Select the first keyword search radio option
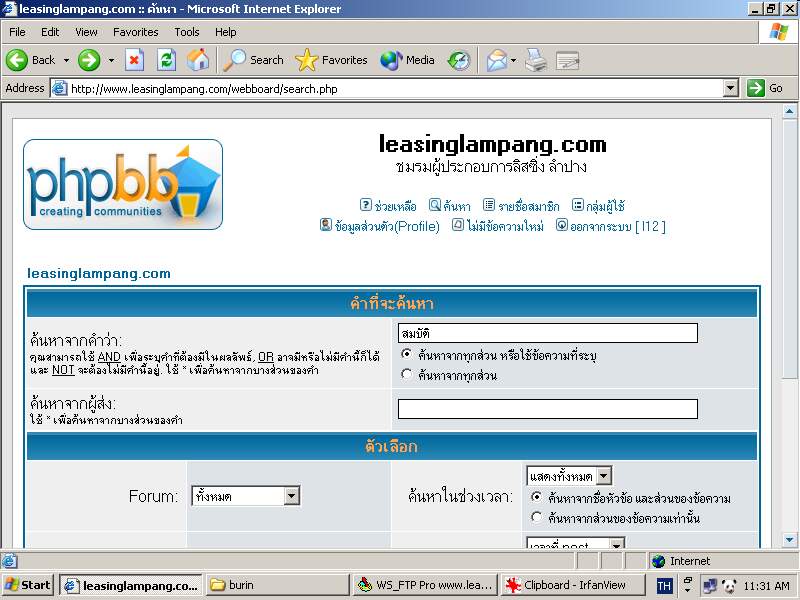The width and height of the screenshot is (800, 600). 406,354
